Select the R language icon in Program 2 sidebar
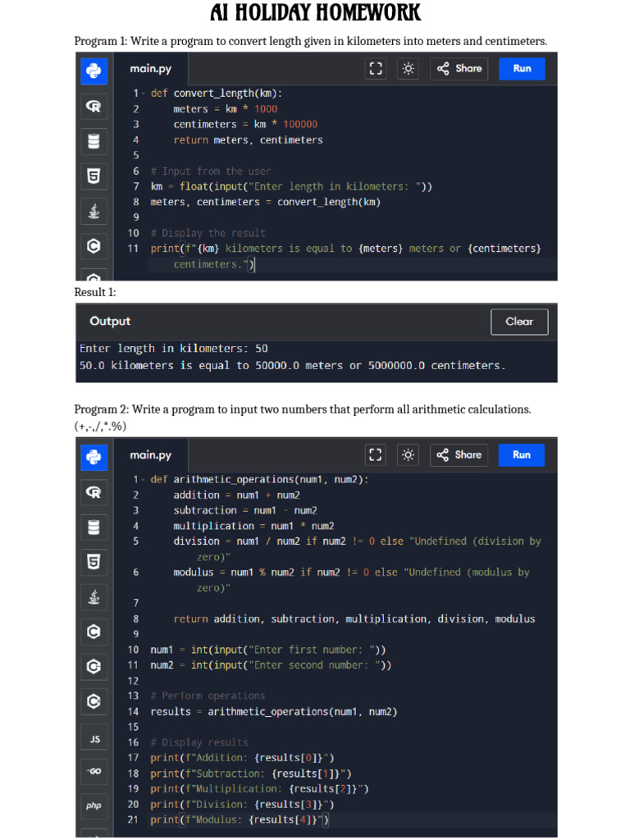 [94, 492]
